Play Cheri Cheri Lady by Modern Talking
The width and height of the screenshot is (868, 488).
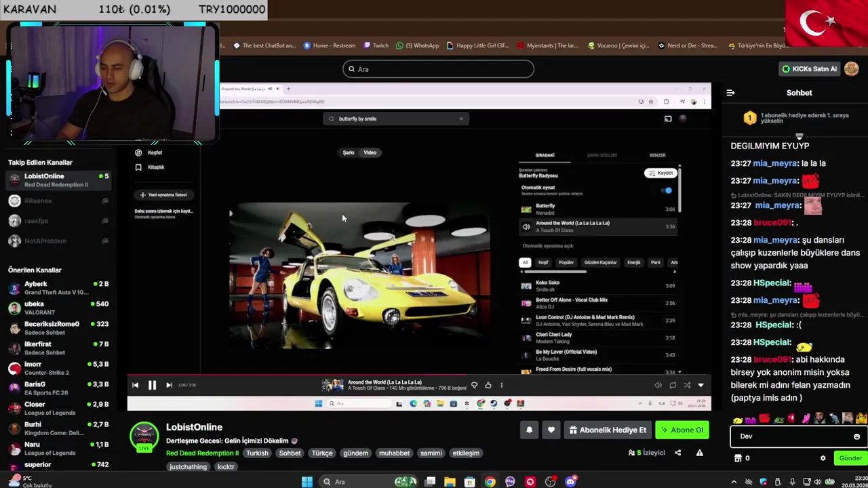tap(599, 338)
